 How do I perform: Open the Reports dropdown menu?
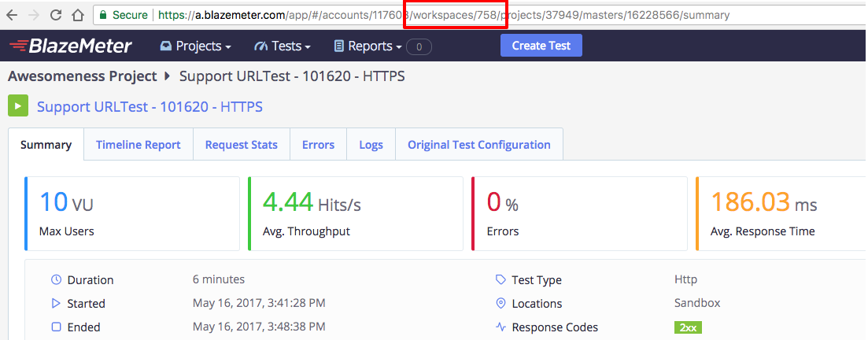[x=368, y=46]
